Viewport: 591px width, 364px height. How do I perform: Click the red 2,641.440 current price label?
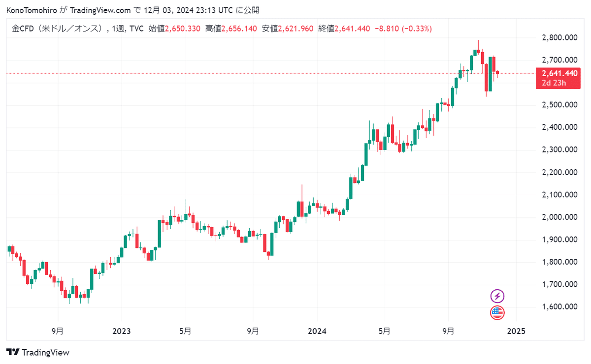[559, 73]
